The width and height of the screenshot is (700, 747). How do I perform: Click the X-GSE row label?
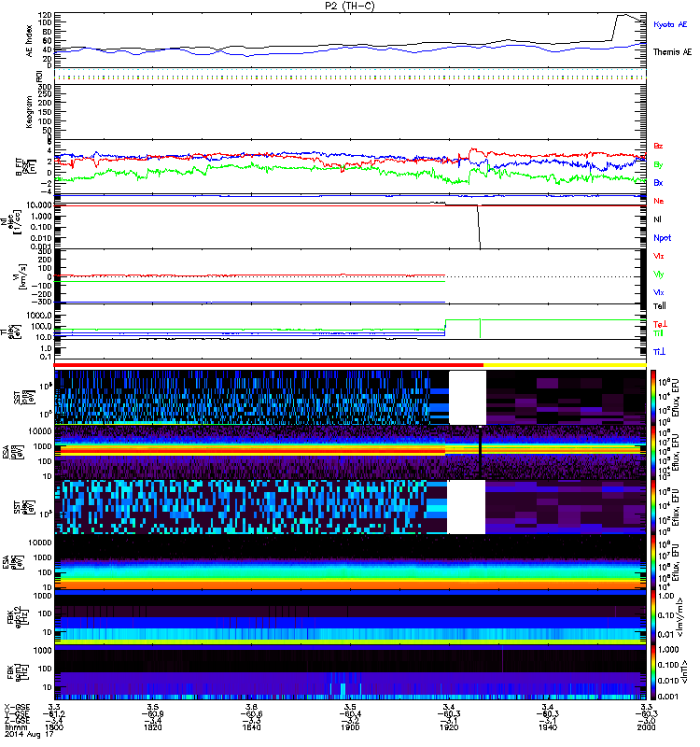(17, 707)
